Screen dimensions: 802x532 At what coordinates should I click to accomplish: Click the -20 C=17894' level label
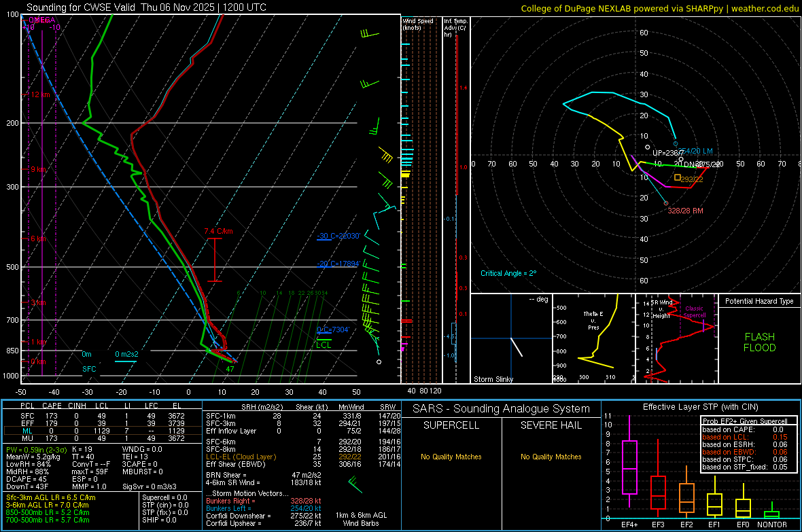pos(338,264)
